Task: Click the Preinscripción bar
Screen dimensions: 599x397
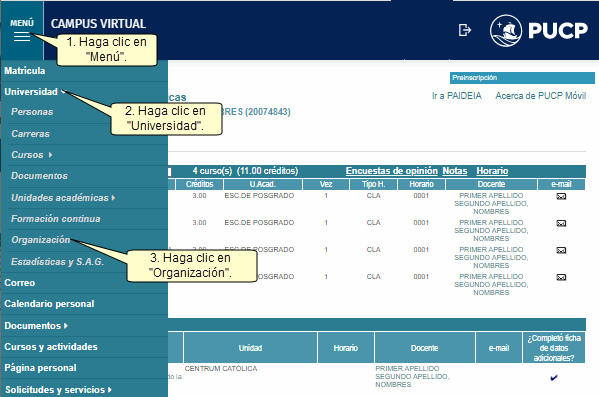Action: click(522, 78)
